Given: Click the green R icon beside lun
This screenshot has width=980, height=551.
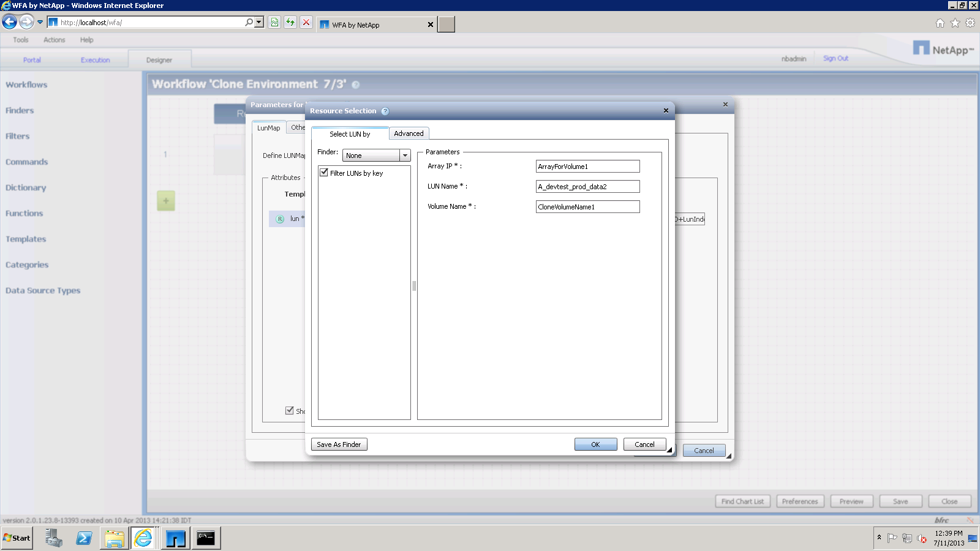Looking at the screenshot, I should (280, 219).
